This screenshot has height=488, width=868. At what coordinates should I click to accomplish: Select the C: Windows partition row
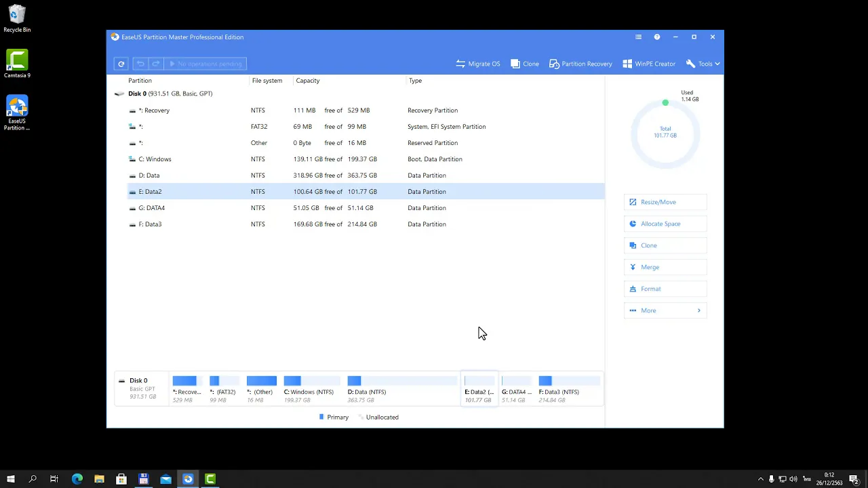click(366, 159)
